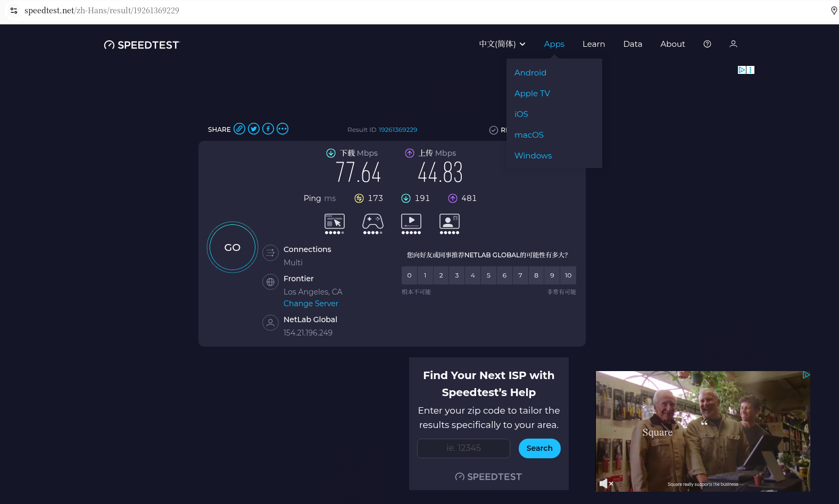The height and width of the screenshot is (504, 839).
Task: Select Apple TV from Apps menu
Action: (x=532, y=94)
